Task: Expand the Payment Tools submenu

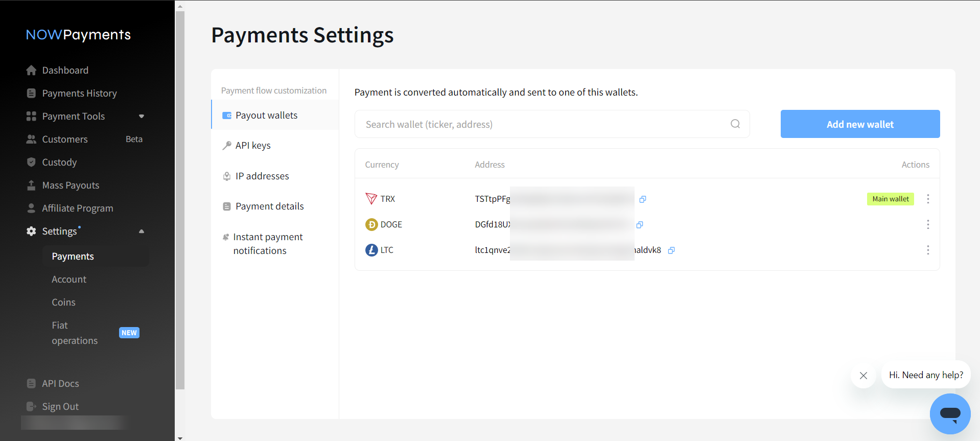Action: click(x=142, y=117)
